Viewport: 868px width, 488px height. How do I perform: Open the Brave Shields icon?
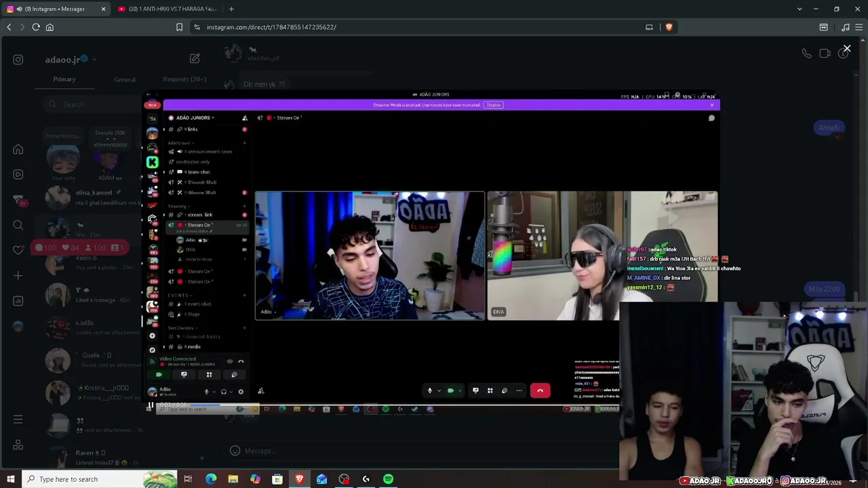click(669, 27)
